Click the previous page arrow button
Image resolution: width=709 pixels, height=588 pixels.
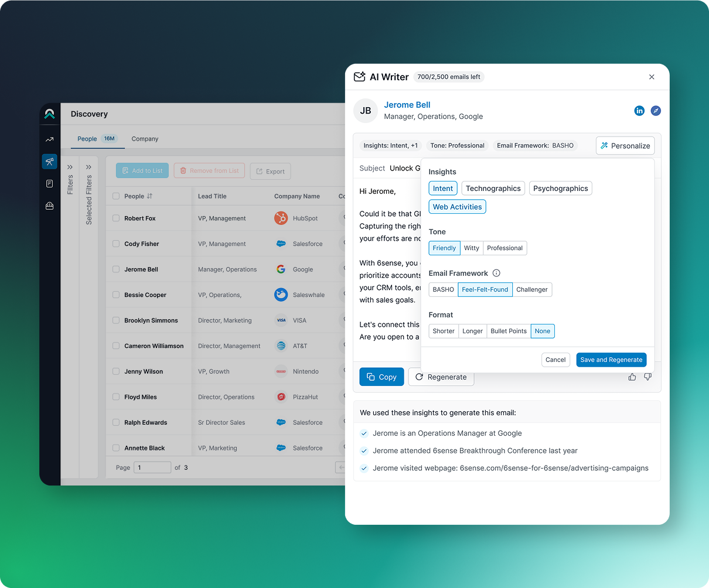[340, 467]
